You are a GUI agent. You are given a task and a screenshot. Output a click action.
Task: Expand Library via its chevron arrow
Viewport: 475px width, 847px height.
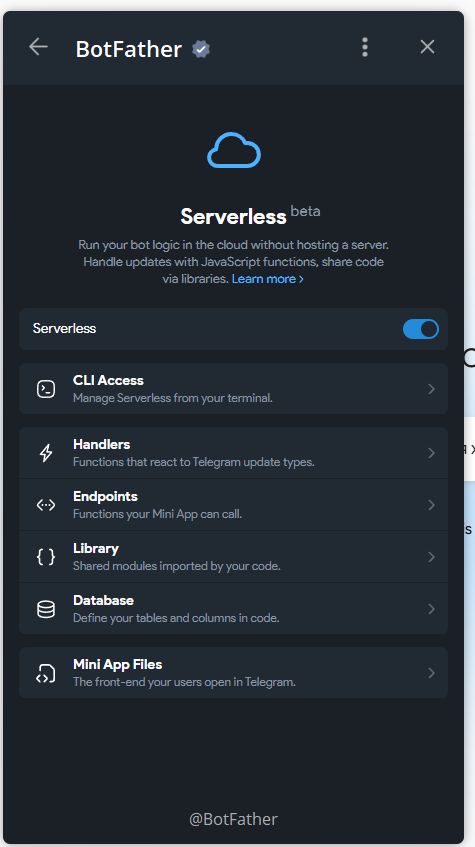tap(431, 556)
